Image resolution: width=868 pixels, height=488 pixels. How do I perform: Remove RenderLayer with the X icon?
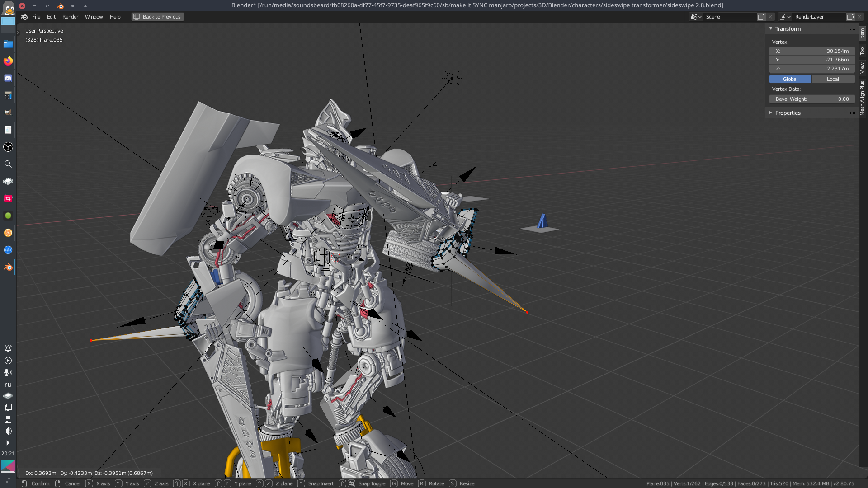click(x=859, y=17)
